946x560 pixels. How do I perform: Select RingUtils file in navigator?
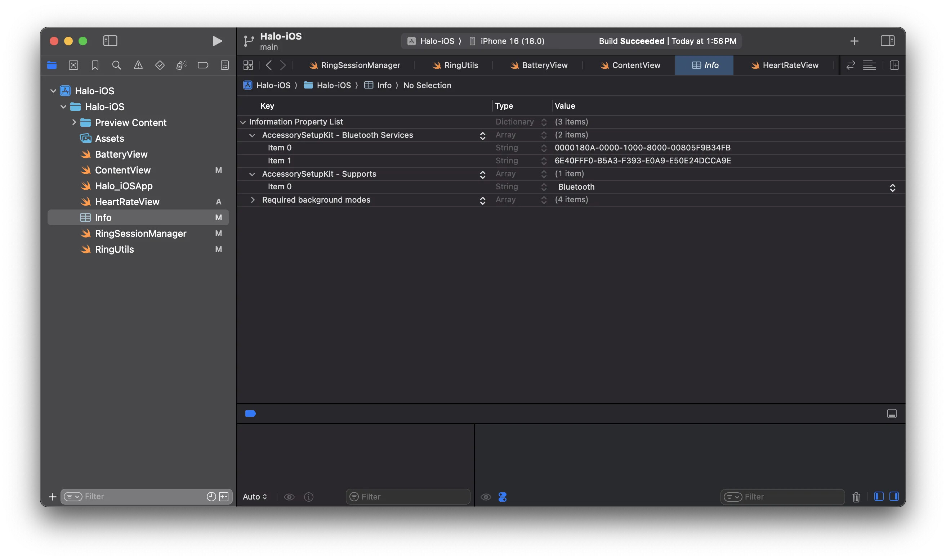115,249
